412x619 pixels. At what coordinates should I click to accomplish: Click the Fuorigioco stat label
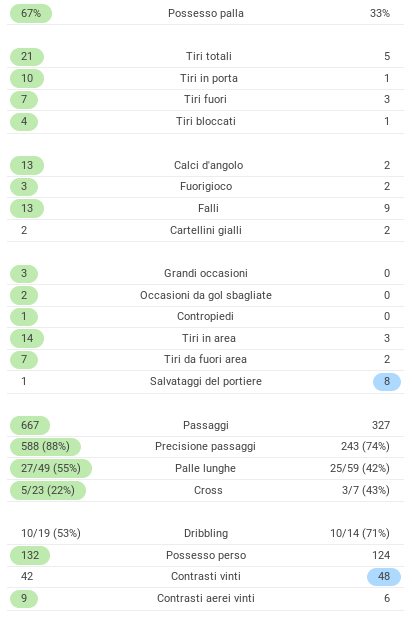206,186
